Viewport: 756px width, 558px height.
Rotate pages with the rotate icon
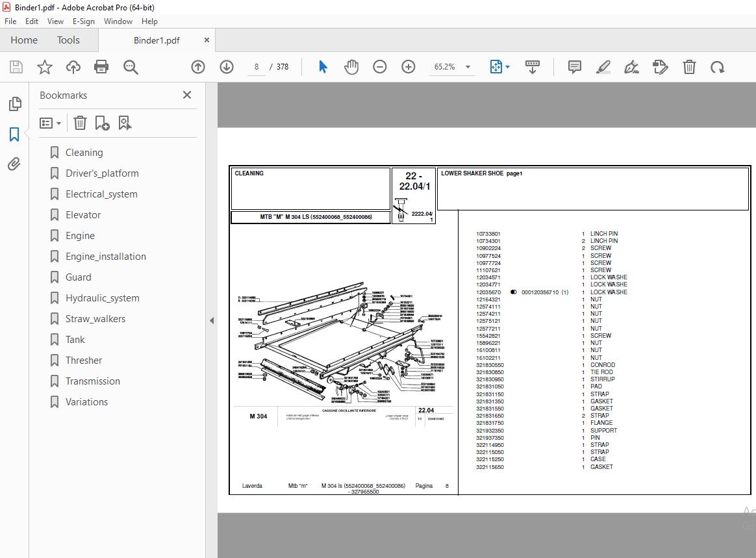tap(718, 67)
